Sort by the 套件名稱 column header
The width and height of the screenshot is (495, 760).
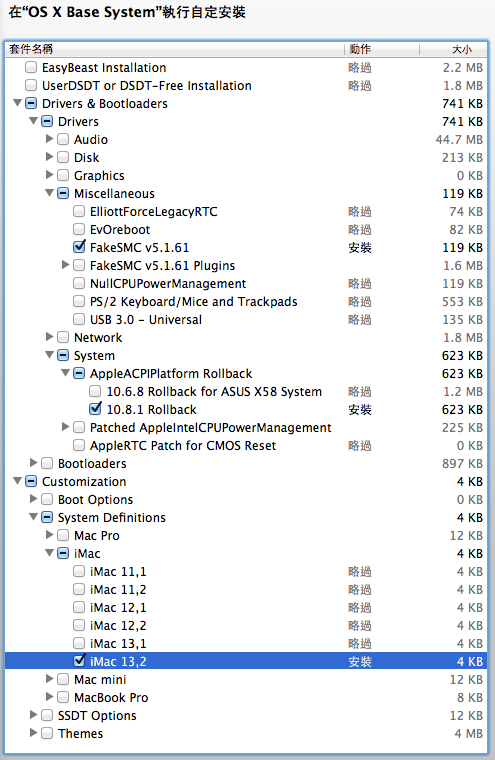tap(175, 49)
